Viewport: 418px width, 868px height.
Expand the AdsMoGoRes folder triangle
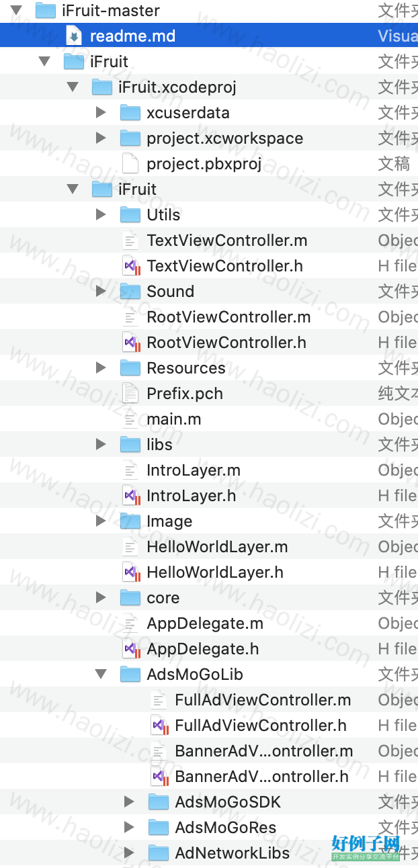click(x=129, y=828)
